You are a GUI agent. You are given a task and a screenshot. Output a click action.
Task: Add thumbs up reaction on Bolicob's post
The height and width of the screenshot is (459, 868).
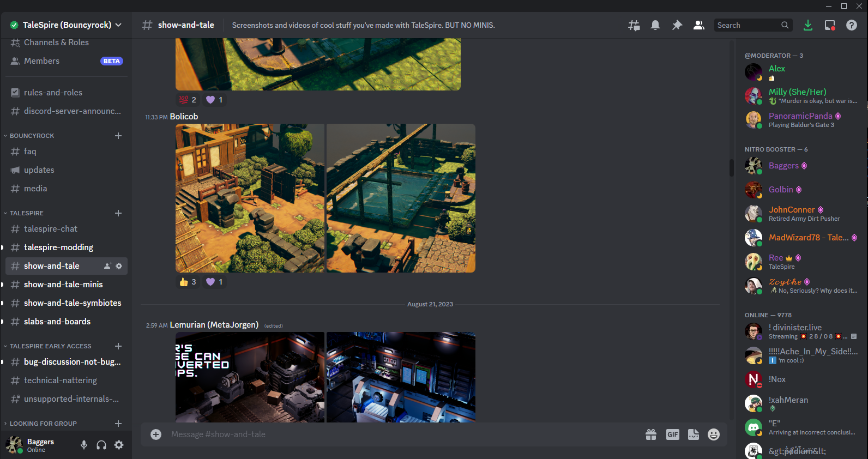click(x=188, y=282)
